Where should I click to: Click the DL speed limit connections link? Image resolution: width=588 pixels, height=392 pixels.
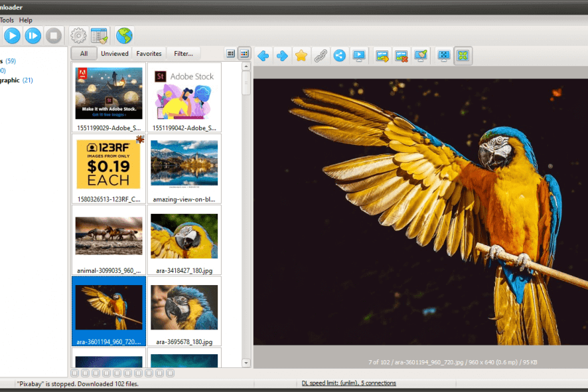click(348, 383)
